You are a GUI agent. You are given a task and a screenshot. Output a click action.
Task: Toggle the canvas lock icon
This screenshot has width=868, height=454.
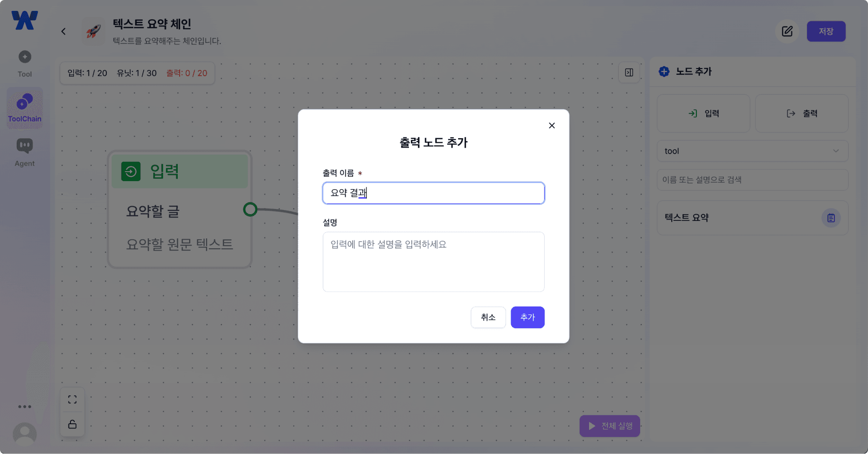(x=72, y=424)
